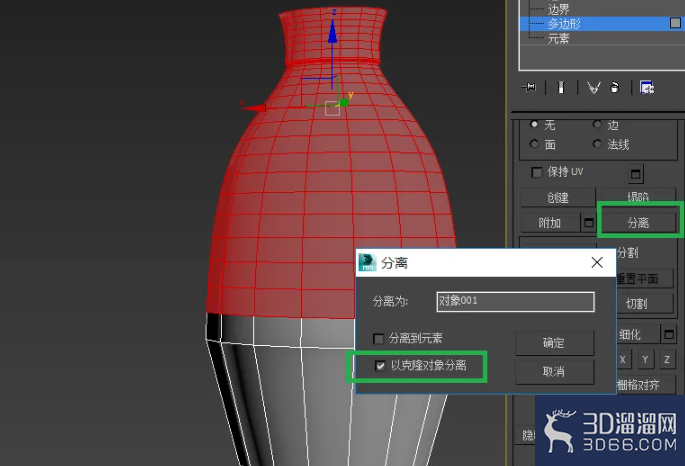Open Attach list box icon beside 附加
This screenshot has width=685, height=466.
tap(589, 223)
